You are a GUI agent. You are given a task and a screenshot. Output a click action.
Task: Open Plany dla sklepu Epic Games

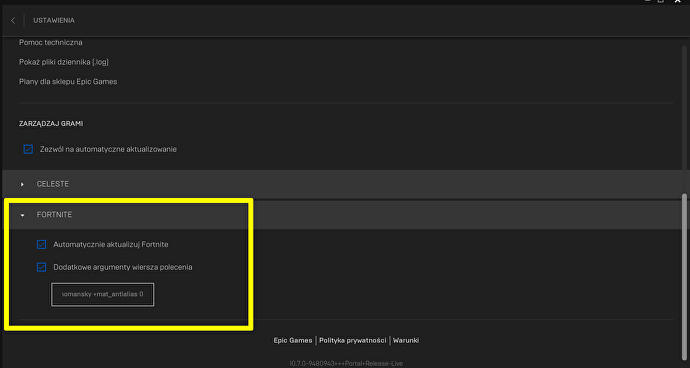68,82
